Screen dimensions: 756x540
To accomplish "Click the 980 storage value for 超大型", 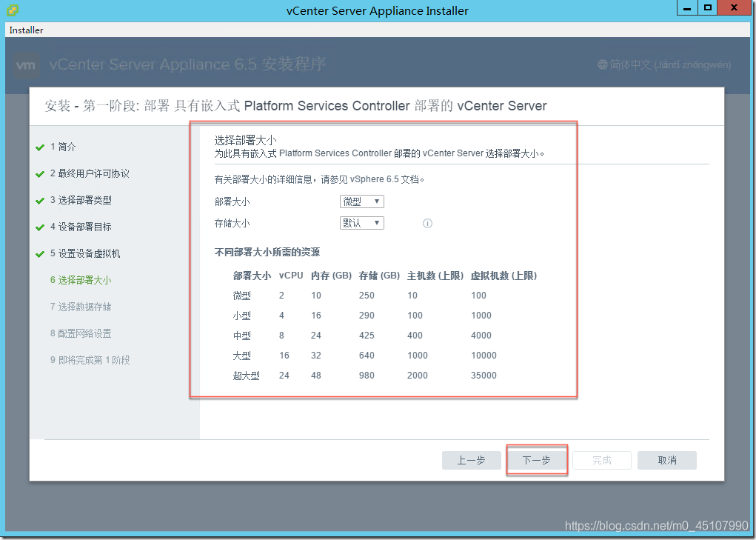I will point(367,376).
